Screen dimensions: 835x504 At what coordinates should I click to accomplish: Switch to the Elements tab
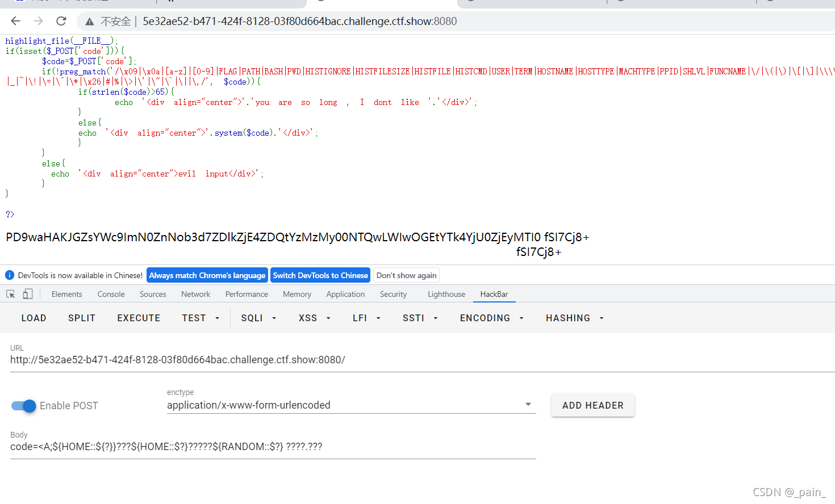coord(66,294)
